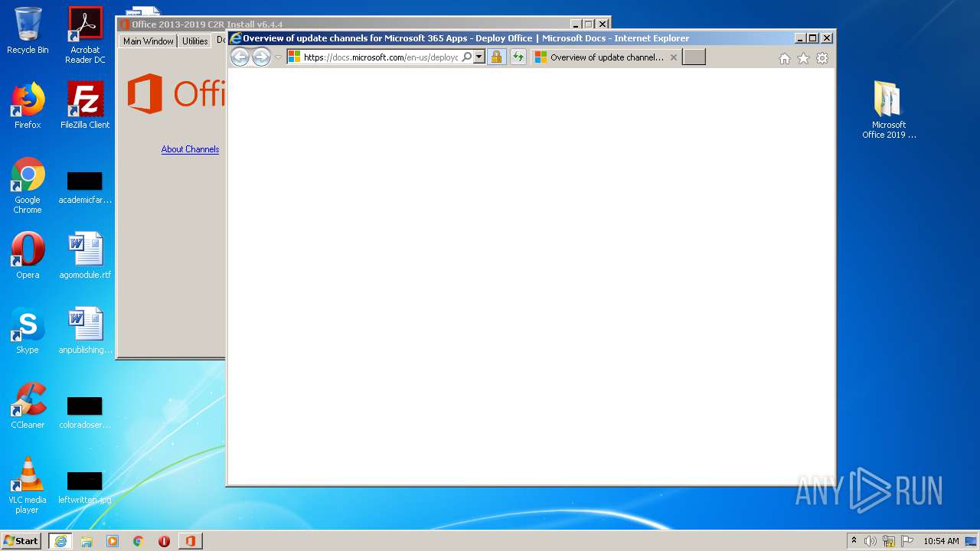Open About Channels link in Office installer
The width and height of the screenshot is (980, 551).
tap(190, 149)
